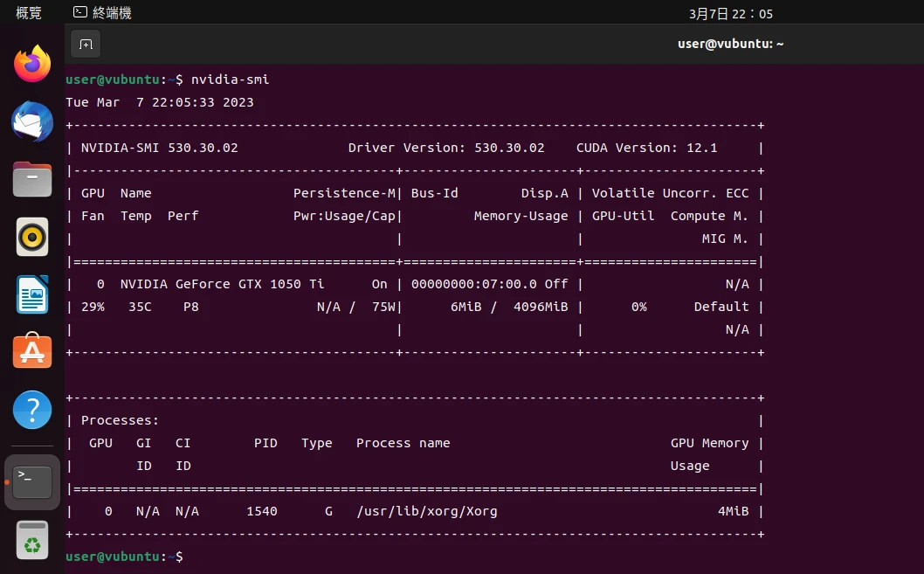Click the NVIDIA GeForce GTX 1050 Ti text
The height and width of the screenshot is (574, 924).
(222, 284)
